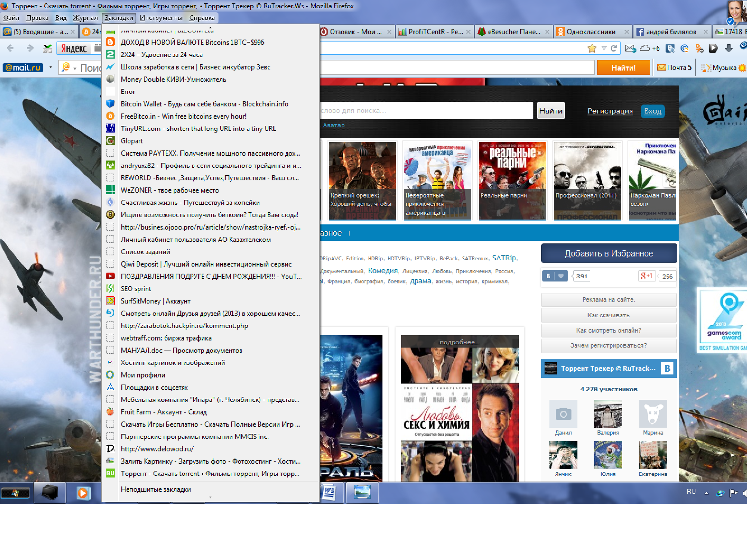Open the Вид menu

pos(61,18)
